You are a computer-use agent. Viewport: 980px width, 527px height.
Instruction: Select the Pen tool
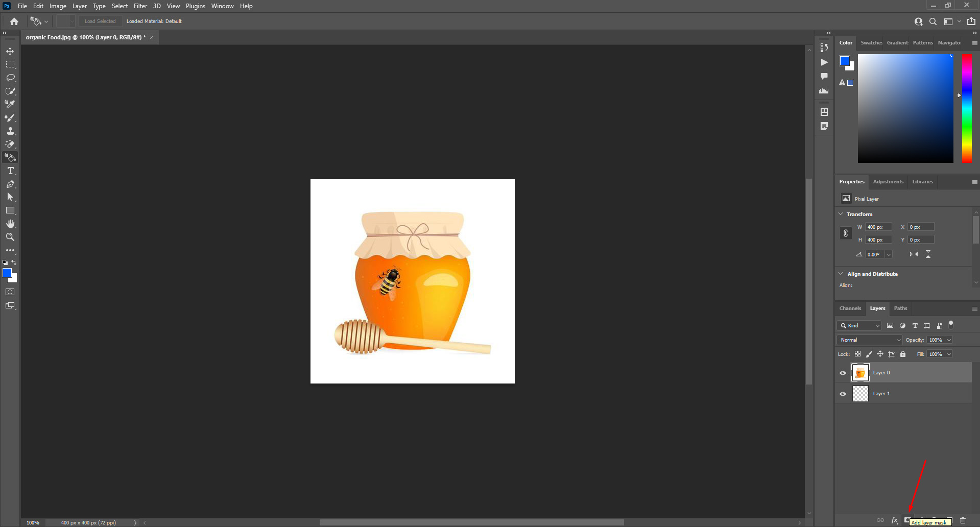pos(10,184)
